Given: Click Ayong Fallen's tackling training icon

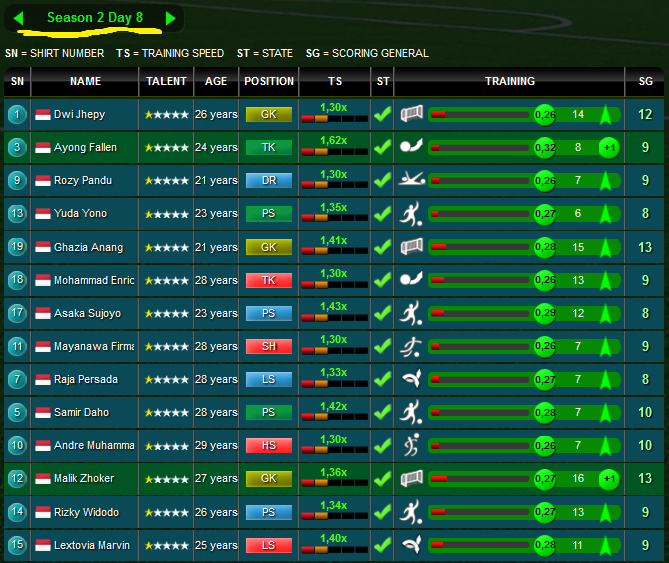Looking at the screenshot, I should pyautogui.click(x=411, y=147).
